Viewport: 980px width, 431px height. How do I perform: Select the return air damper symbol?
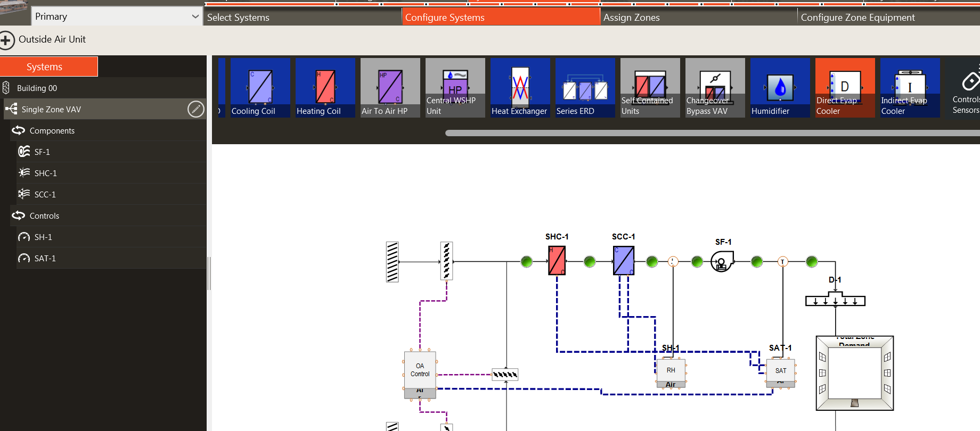click(x=505, y=375)
